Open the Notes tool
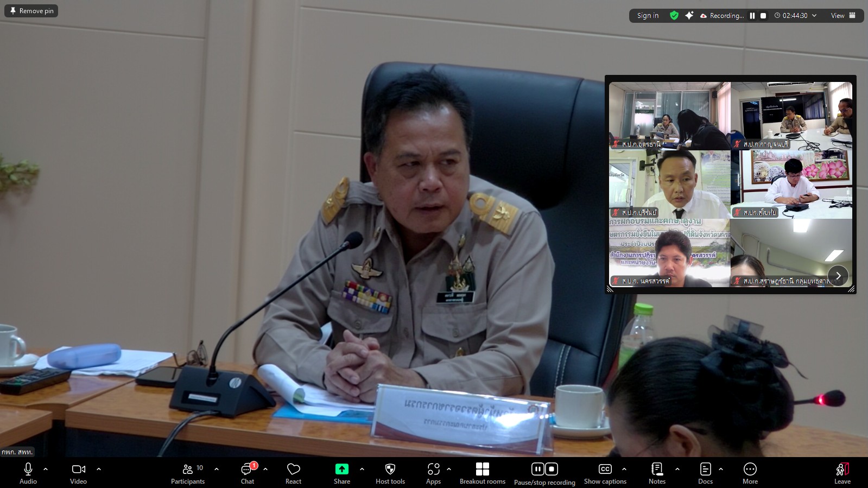The height and width of the screenshot is (488, 868). (x=657, y=473)
